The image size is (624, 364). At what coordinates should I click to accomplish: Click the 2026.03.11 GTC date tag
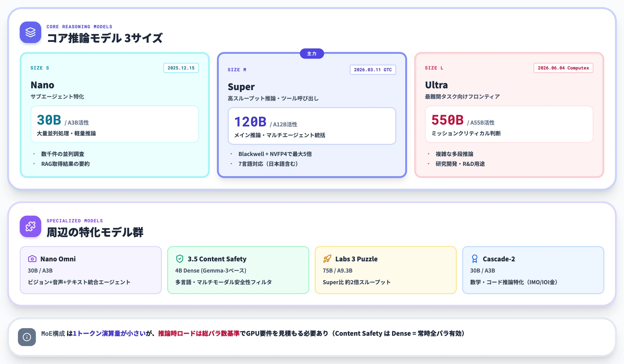pos(373,69)
